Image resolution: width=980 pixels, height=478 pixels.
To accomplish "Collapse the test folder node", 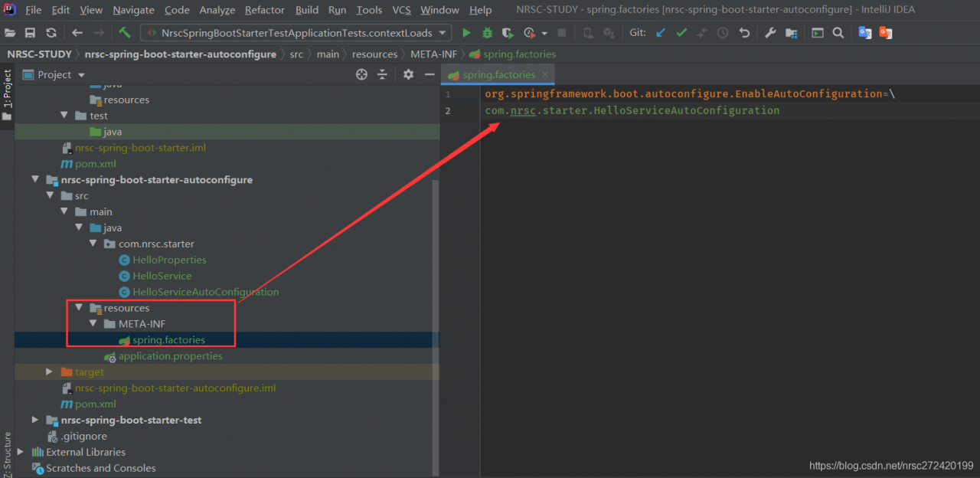I will tap(64, 116).
